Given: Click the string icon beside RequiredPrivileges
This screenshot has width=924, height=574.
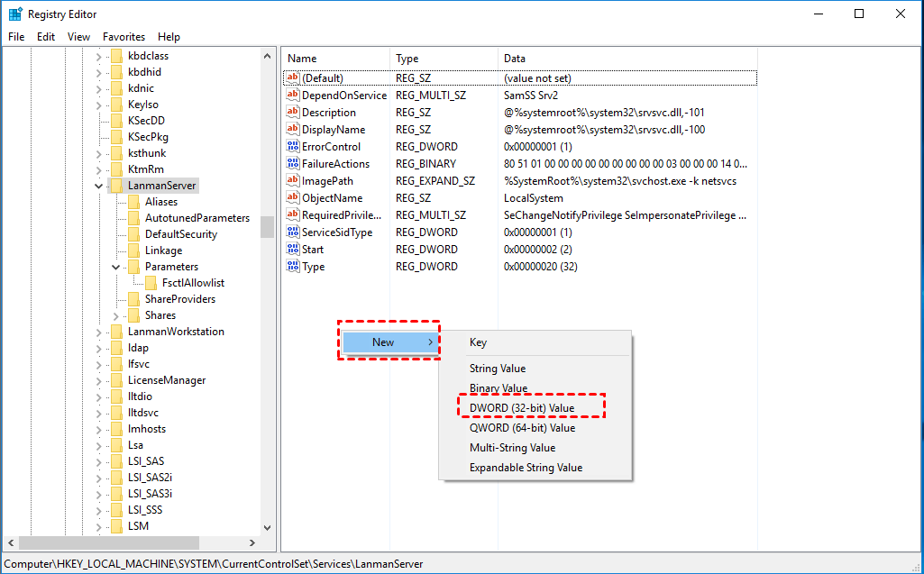Looking at the screenshot, I should pyautogui.click(x=292, y=214).
